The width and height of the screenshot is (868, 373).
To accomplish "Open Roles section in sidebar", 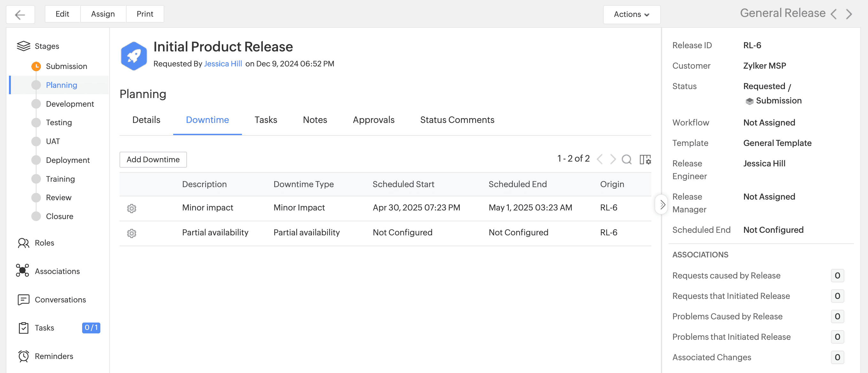I will tap(44, 243).
